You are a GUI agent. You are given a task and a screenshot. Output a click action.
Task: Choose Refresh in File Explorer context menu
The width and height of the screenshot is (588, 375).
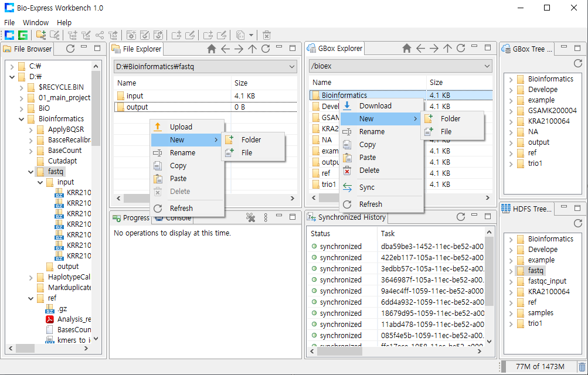[188, 208]
